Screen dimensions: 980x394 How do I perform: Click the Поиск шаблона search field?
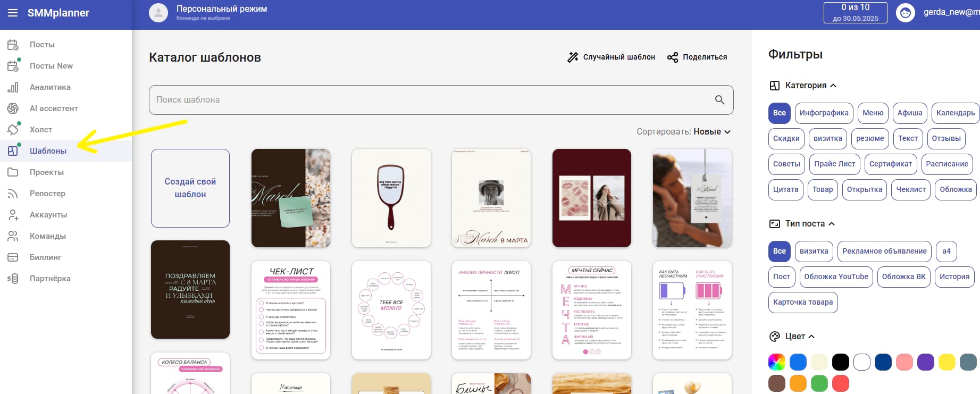441,100
